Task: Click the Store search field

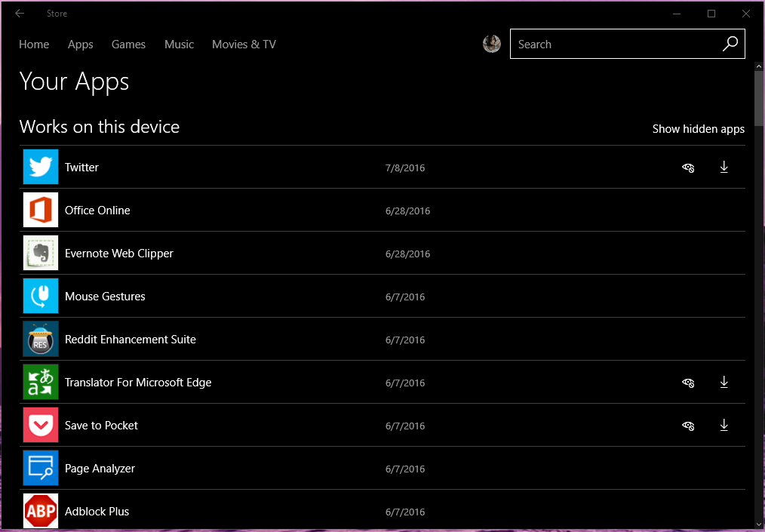Action: [x=615, y=45]
